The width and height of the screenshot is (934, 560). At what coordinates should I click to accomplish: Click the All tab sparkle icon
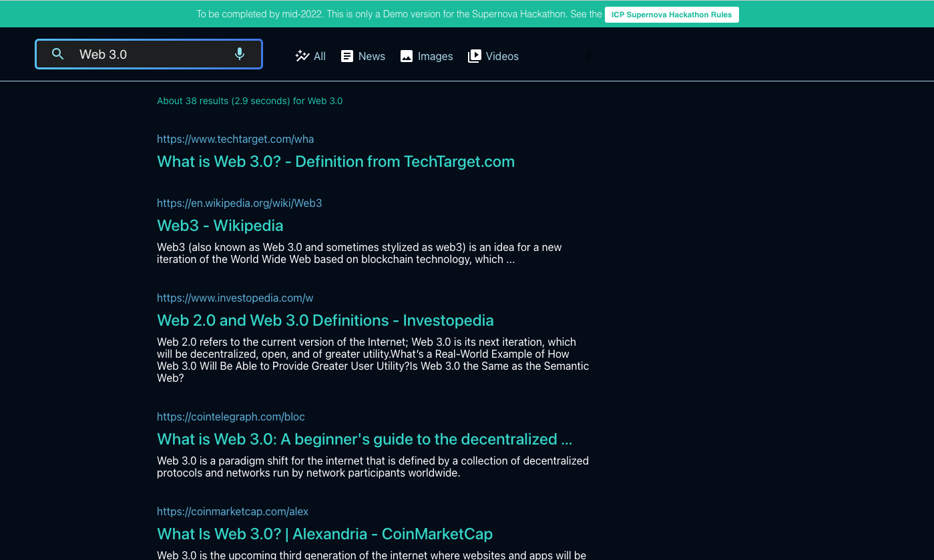tap(302, 56)
